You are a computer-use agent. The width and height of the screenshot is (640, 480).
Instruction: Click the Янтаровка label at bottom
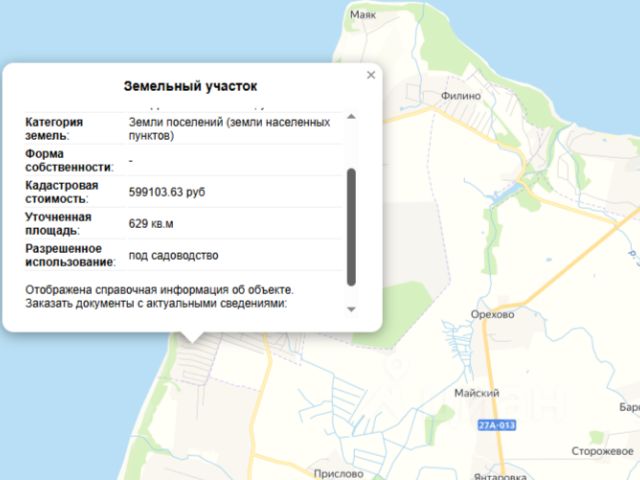[x=500, y=476]
